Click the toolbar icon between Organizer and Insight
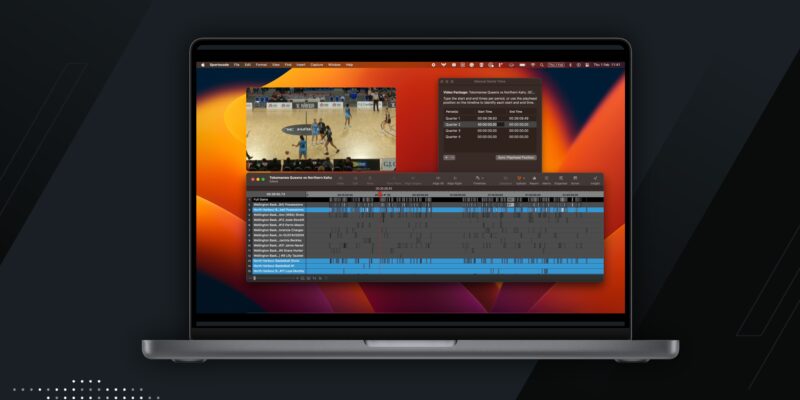 575,180
